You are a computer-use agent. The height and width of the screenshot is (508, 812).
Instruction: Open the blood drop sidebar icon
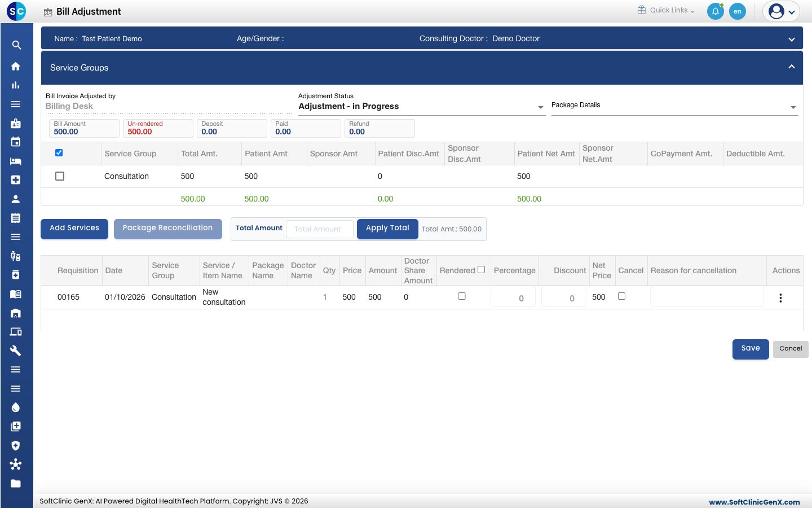coord(16,408)
